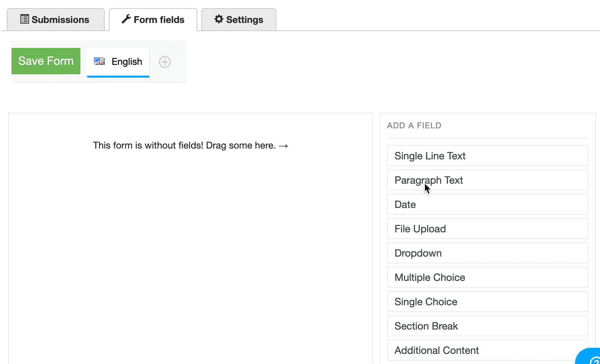Screen dimensions: 600x364
Task: Add a Dropdown field
Action: [x=487, y=253]
